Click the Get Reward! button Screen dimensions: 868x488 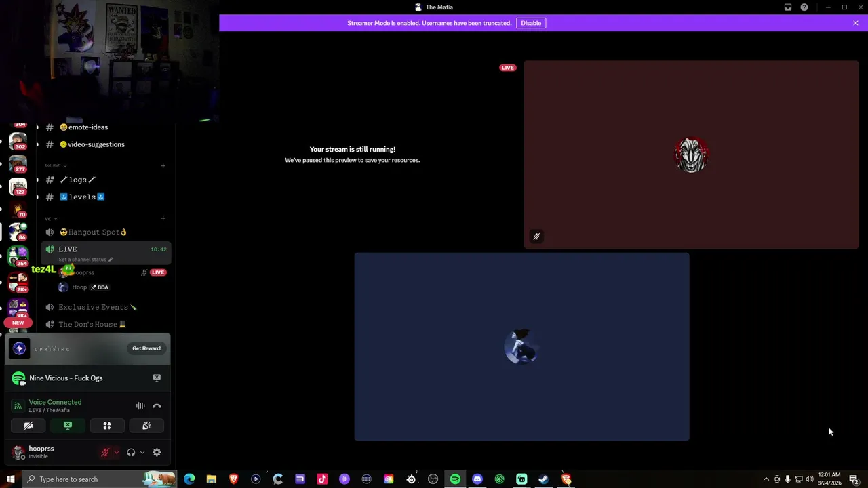pyautogui.click(x=146, y=348)
